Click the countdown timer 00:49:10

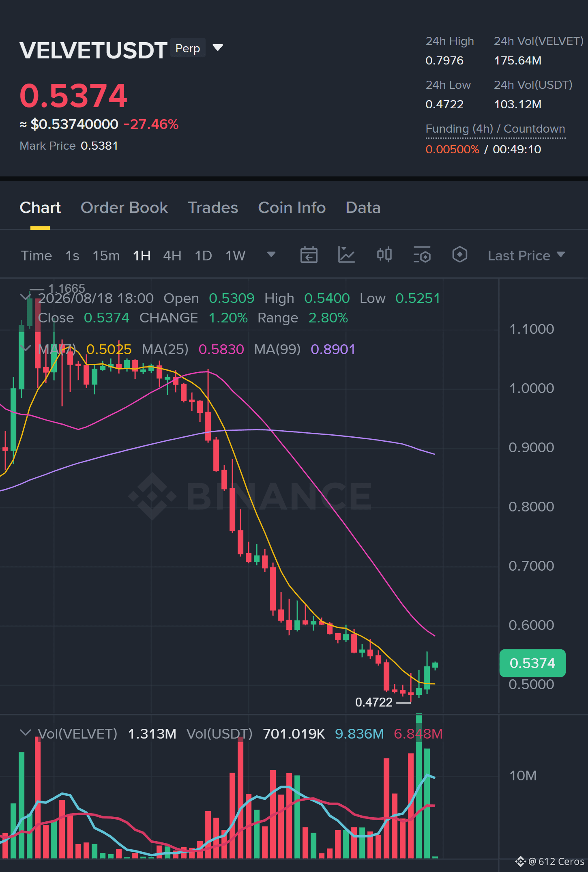coord(517,149)
